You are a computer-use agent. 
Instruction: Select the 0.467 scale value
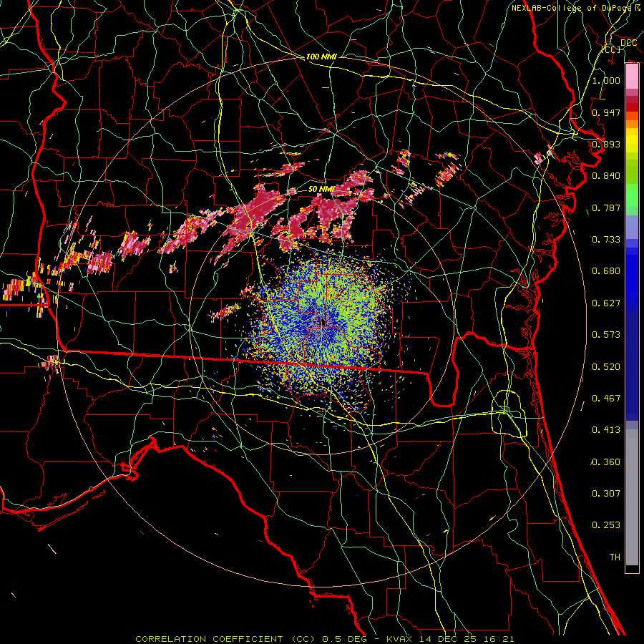pos(606,399)
